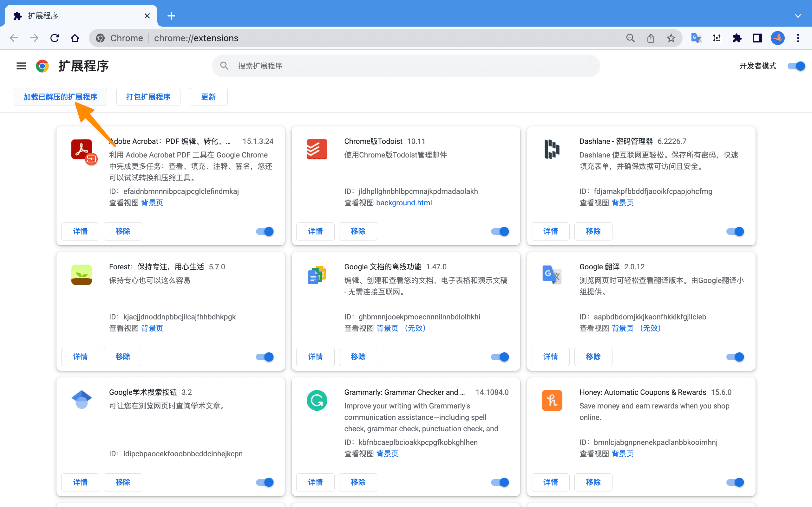Viewport: 812px width, 507px height.
Task: Click 加载已解压的扩展程序 button
Action: point(60,97)
